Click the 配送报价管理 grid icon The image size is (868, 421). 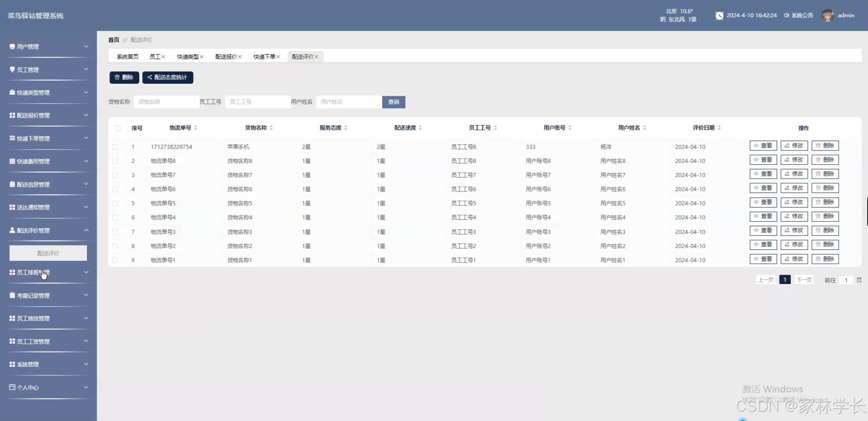pos(12,115)
